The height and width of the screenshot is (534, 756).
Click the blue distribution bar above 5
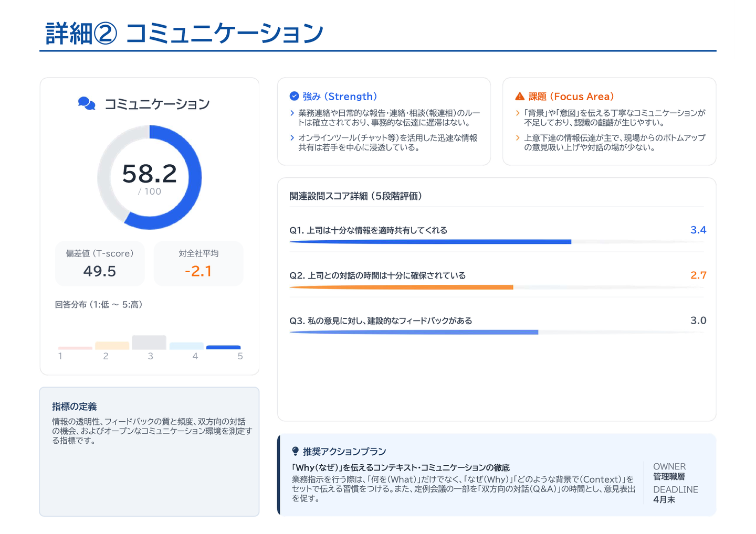(x=223, y=347)
